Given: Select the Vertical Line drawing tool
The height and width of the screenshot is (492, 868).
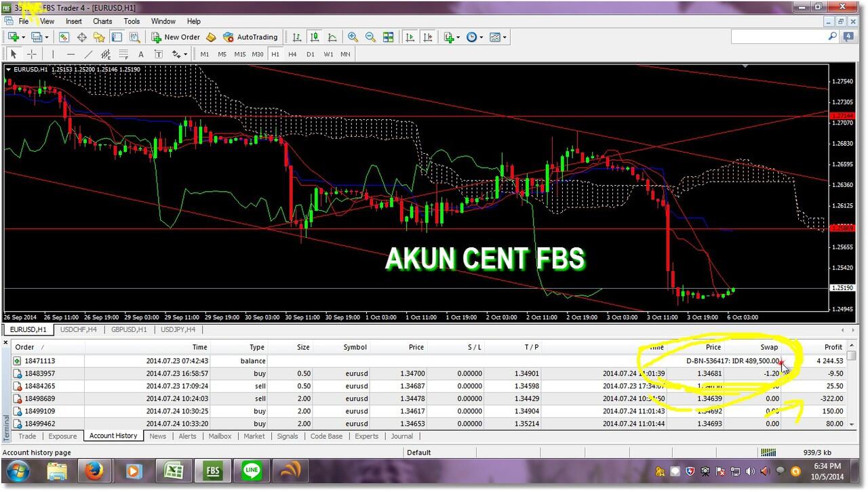Looking at the screenshot, I should 53,54.
